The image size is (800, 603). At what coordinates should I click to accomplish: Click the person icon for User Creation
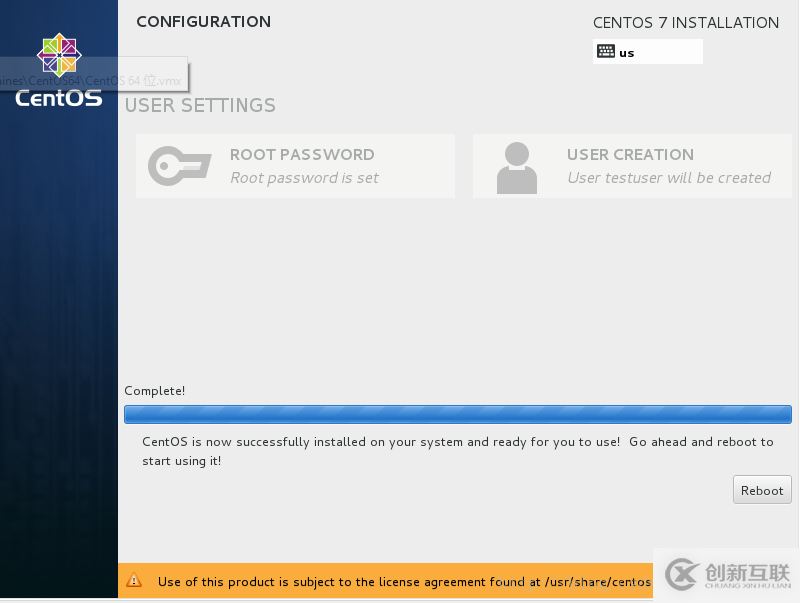point(516,167)
